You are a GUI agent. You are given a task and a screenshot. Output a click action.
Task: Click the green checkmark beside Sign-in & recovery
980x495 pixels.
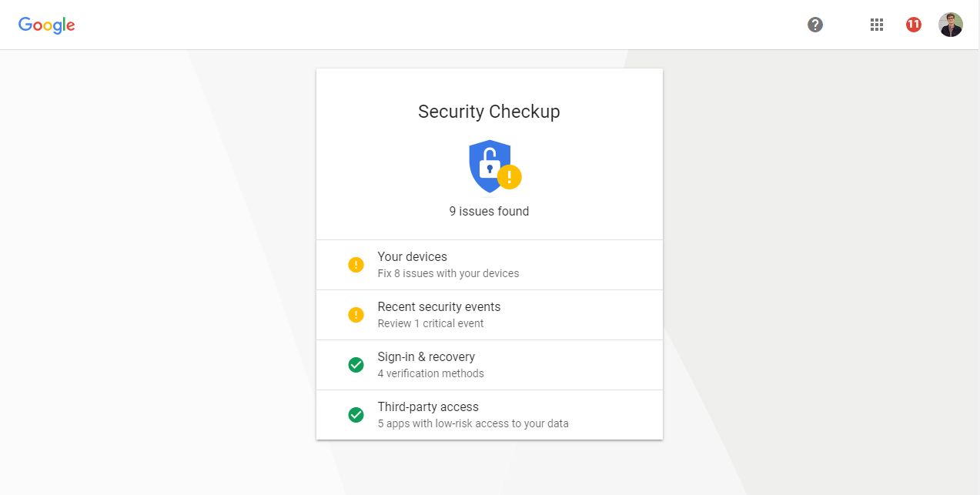coord(356,364)
